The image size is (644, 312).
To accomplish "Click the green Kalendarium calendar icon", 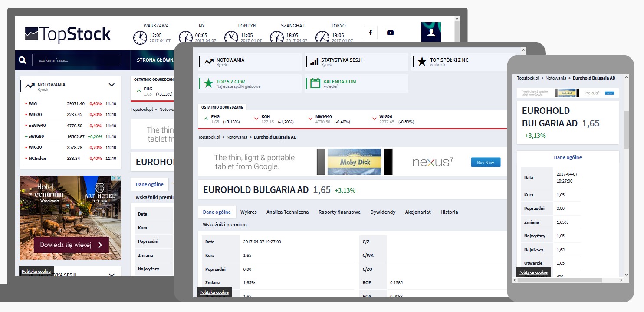I will 315,83.
